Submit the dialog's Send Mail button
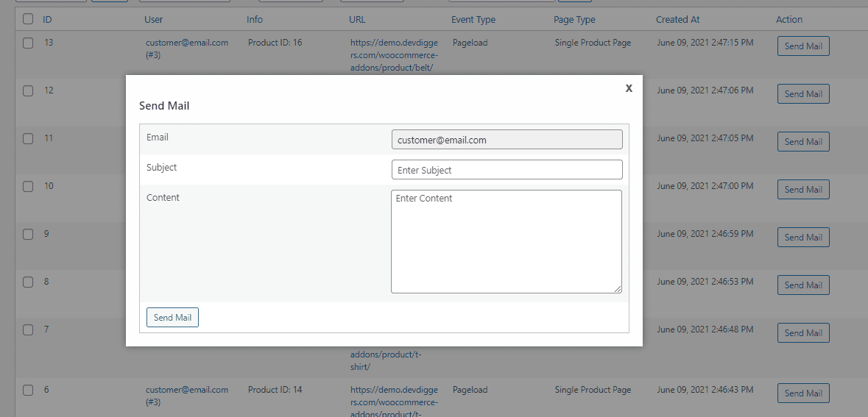 coord(173,318)
